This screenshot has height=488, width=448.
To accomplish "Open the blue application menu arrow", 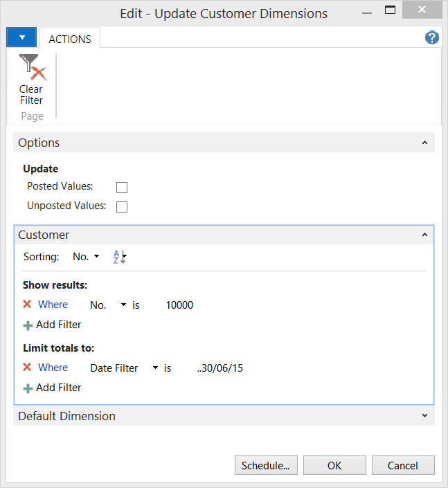I will click(21, 37).
